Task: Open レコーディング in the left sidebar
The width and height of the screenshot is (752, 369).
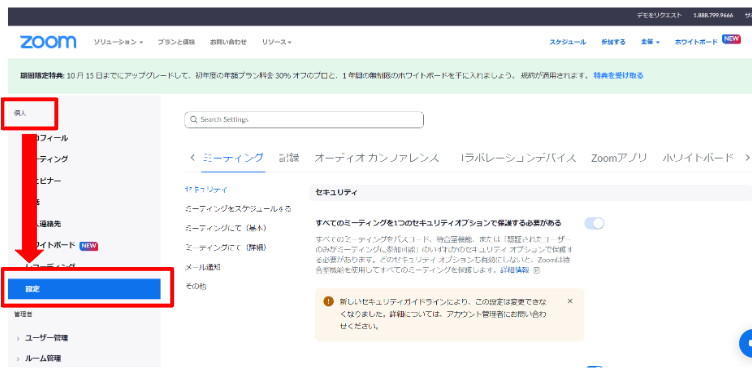Action: click(x=50, y=266)
